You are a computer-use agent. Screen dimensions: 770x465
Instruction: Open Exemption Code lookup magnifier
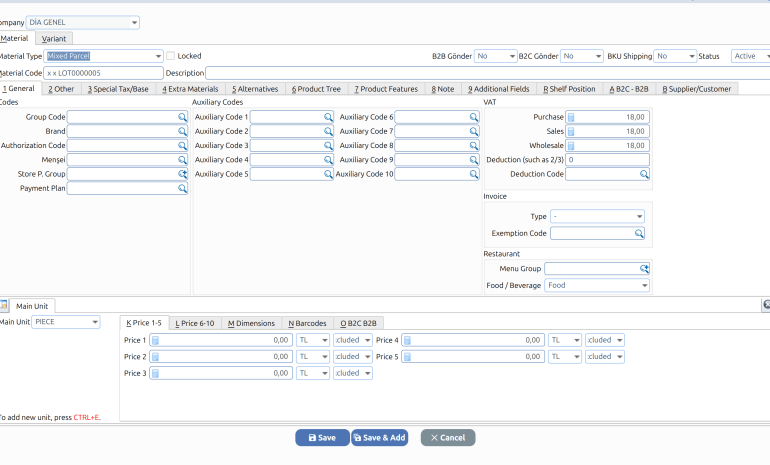coord(639,234)
